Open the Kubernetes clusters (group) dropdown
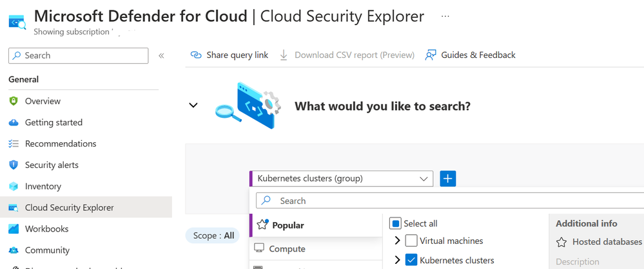644x269 pixels. [341, 179]
